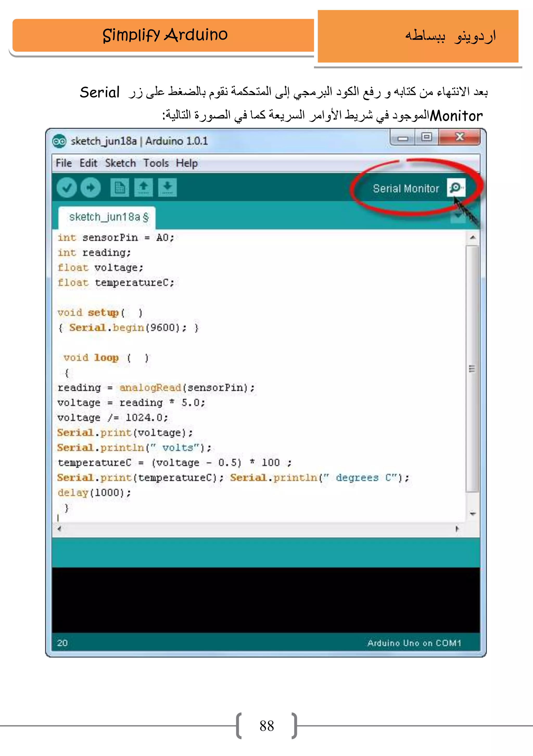
Task: Click the 'delay(1000);' line
Action: [94, 493]
